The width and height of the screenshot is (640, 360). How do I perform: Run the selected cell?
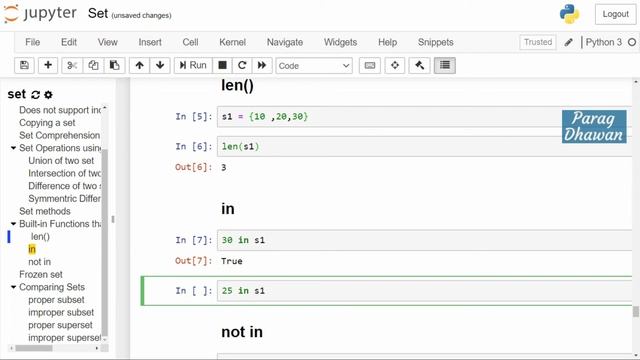tap(193, 65)
